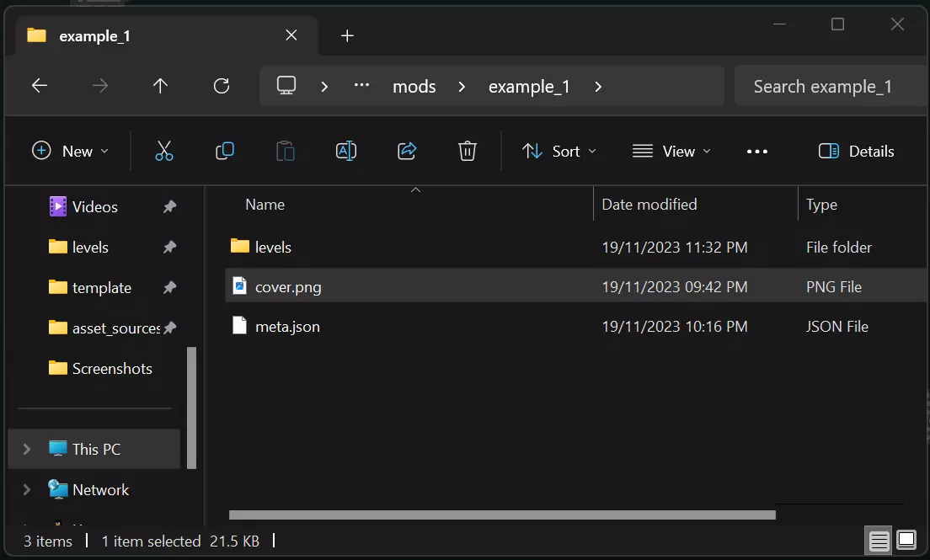This screenshot has height=560, width=930.
Task: Click the horizontal scrollbar in file list
Action: (x=502, y=515)
